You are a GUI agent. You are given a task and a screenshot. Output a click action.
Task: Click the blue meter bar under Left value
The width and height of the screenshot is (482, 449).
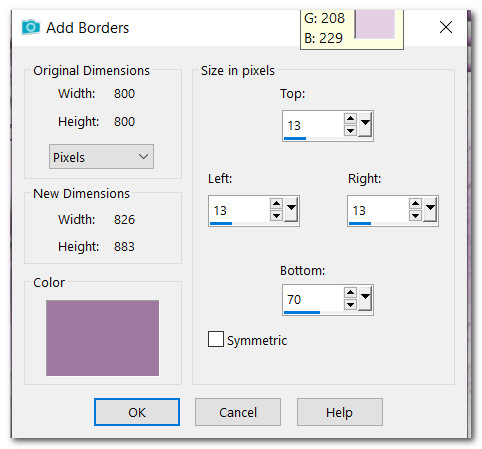(221, 224)
